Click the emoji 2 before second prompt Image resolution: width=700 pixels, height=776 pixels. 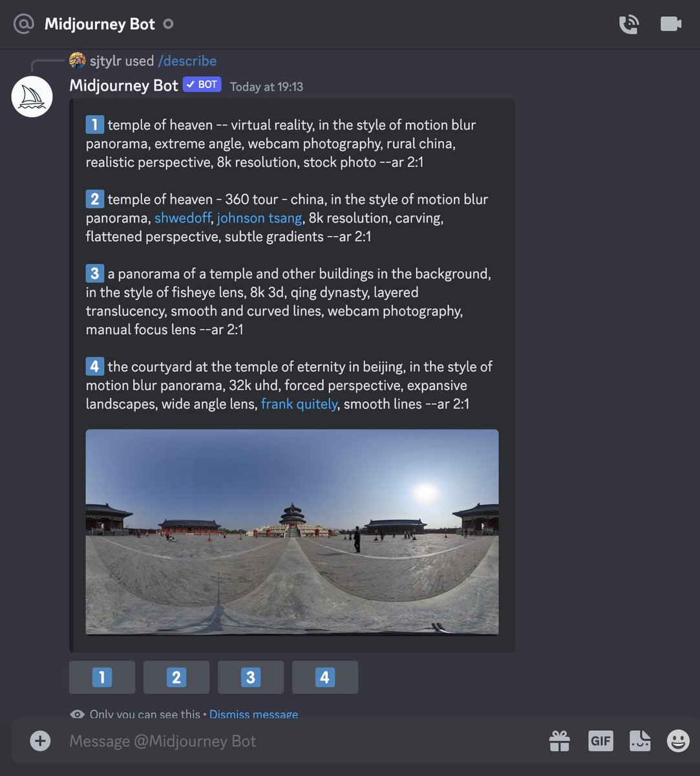pyautogui.click(x=94, y=199)
